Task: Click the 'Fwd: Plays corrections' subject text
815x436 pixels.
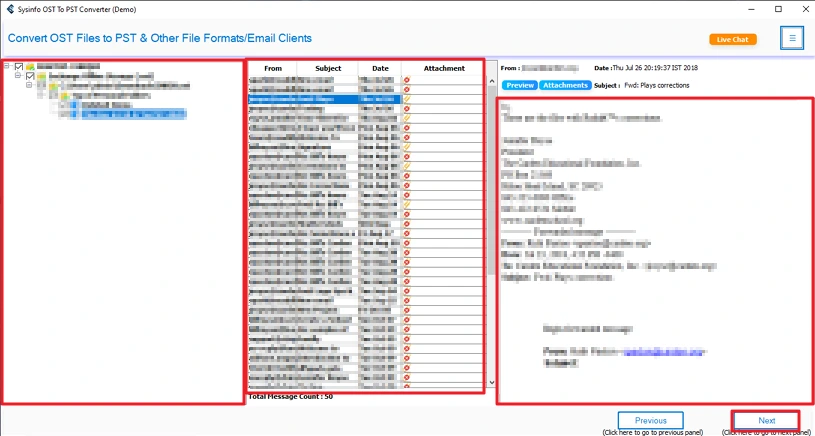Action: coord(657,85)
